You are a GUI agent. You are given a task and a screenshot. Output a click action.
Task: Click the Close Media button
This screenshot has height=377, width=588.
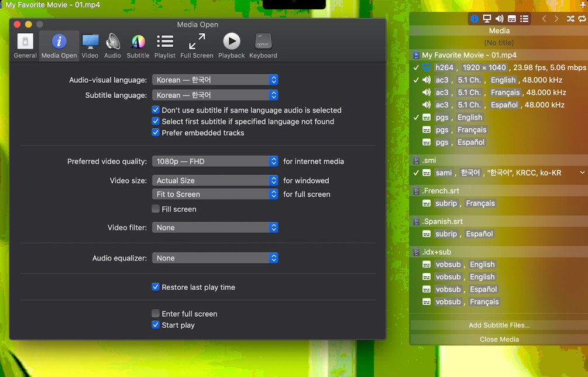499,339
